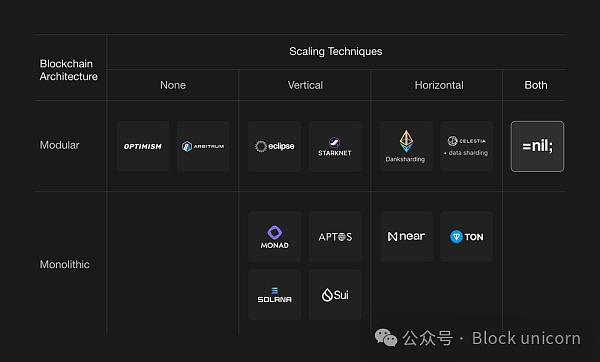Screen dimensions: 600x362
Task: Select the Celestia data sharding tile
Action: tap(466, 146)
